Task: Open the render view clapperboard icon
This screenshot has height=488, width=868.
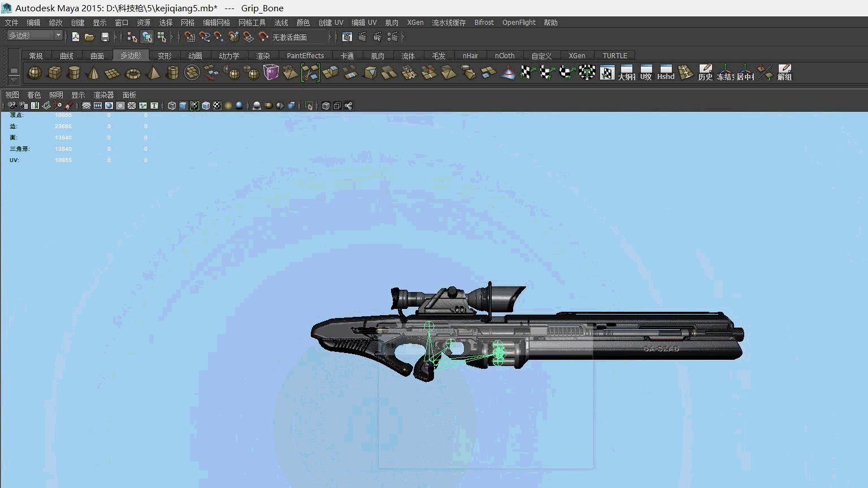Action: (347, 37)
